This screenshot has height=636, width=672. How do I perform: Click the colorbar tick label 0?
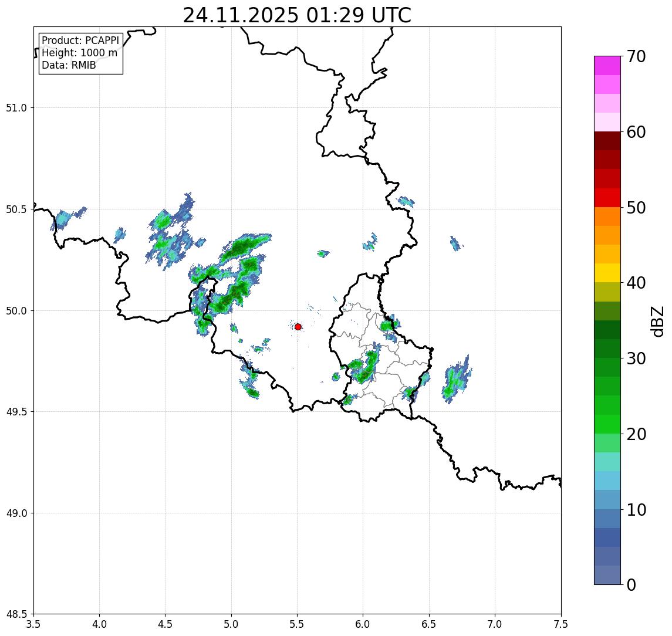pyautogui.click(x=632, y=584)
